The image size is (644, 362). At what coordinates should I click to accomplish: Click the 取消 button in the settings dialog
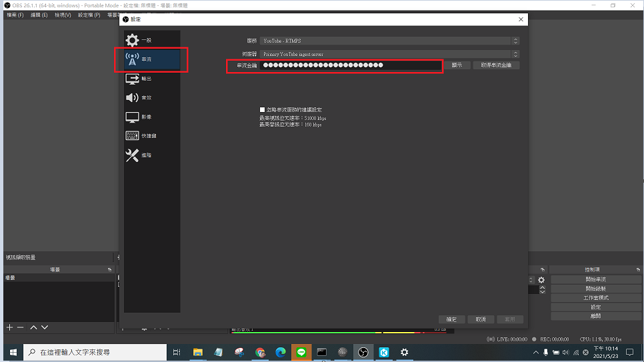[x=481, y=319]
